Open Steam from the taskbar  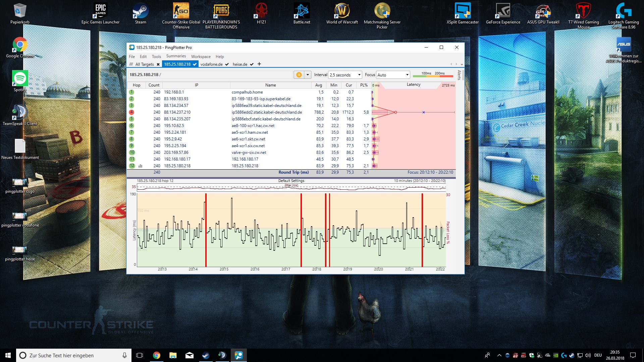point(206,355)
